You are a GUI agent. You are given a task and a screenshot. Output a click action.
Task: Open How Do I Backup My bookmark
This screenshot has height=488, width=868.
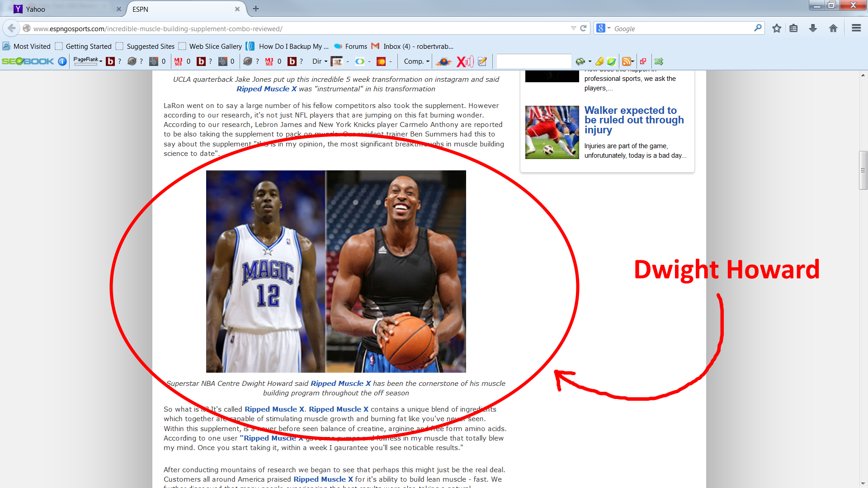pyautogui.click(x=287, y=46)
